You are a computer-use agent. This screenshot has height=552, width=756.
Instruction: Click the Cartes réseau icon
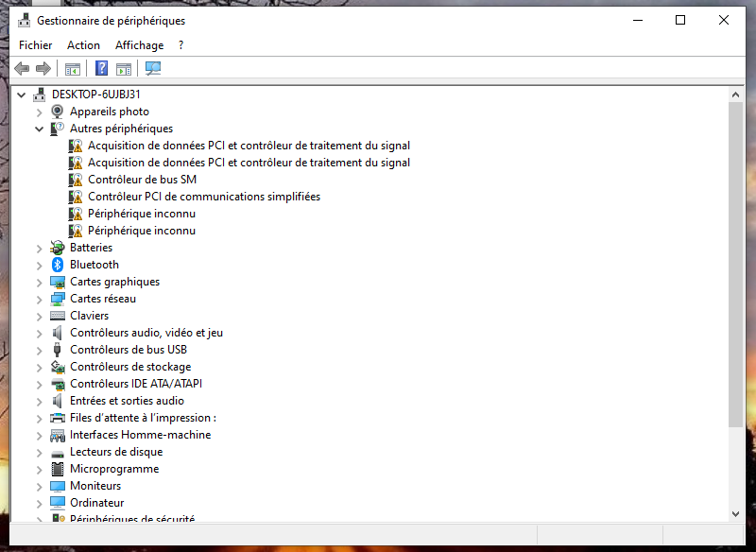(58, 299)
